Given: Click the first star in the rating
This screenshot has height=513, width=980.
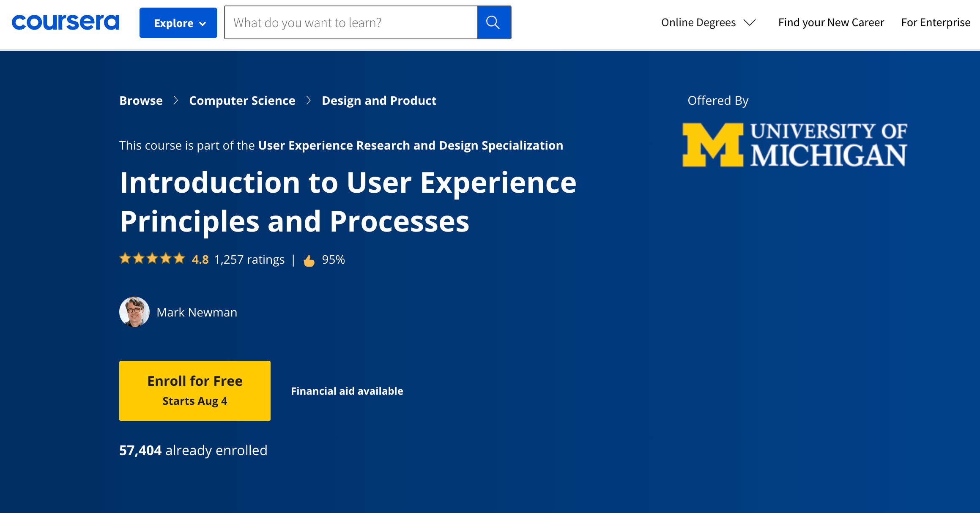Looking at the screenshot, I should pos(125,258).
